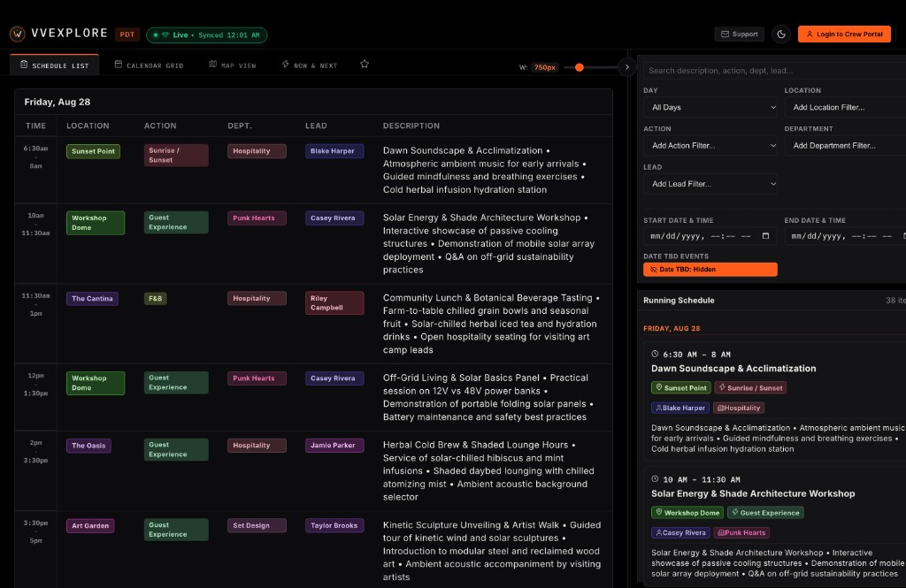Collapse the panel with chevron arrow
Viewport: 906px width, 588px height.
coord(627,67)
